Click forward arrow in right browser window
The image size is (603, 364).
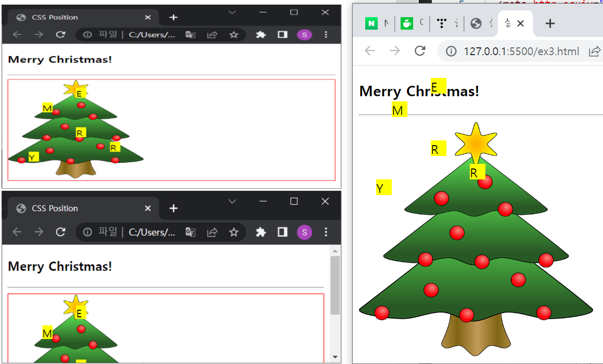pos(395,51)
